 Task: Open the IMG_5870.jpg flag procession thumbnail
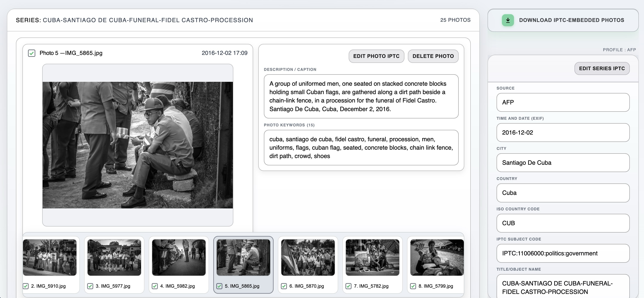[308, 258]
